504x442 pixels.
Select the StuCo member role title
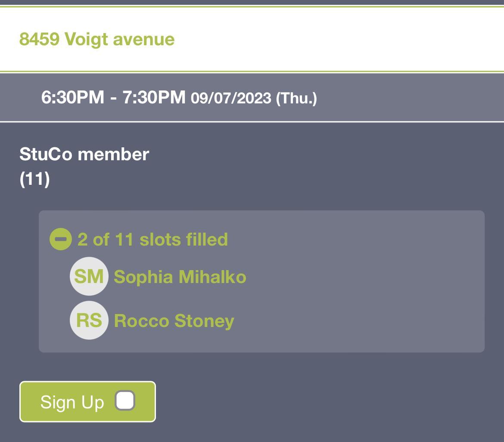tap(84, 154)
